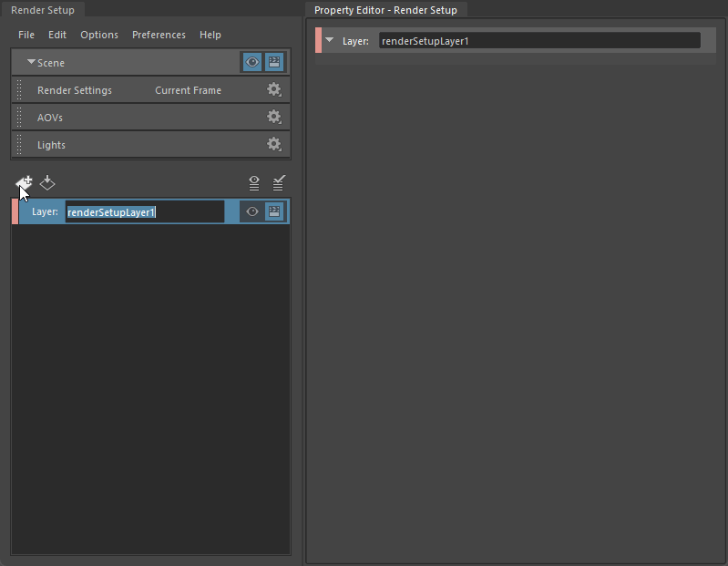
Task: Open the Options menu
Action: (x=99, y=35)
